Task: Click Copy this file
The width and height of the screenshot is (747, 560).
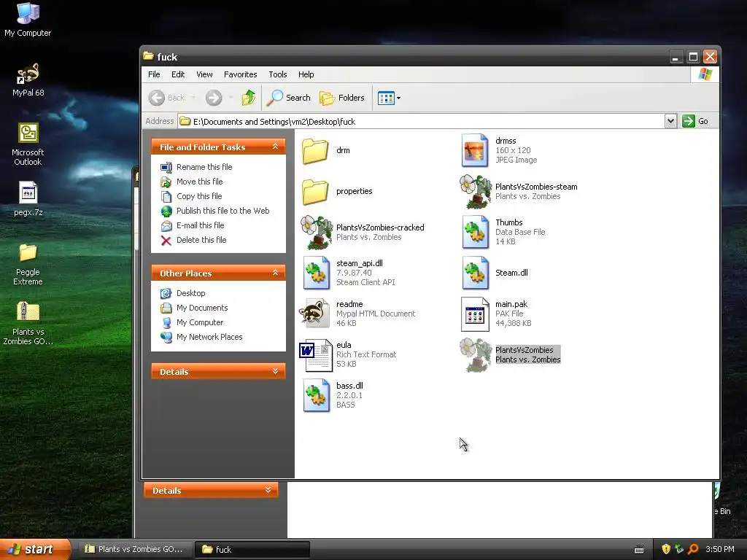Action: click(x=199, y=196)
